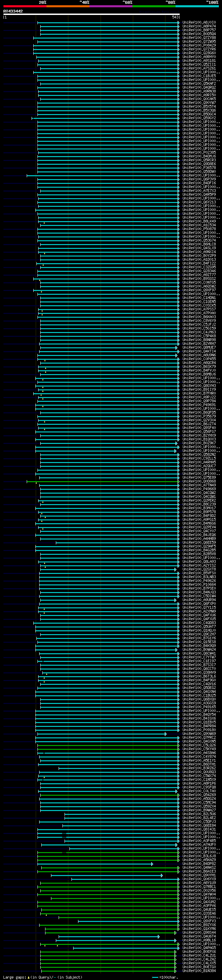Screen dimensions: 222x980
Task: Select hit label UniRef100_B1N384
Action: 199,971
